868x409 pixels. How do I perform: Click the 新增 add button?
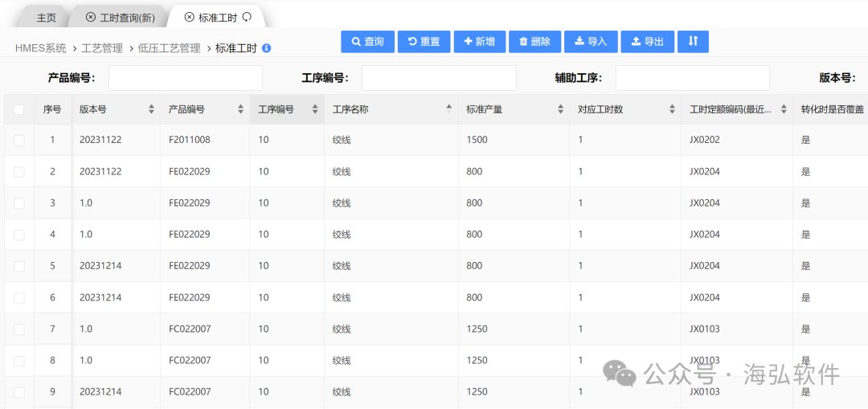(x=479, y=42)
